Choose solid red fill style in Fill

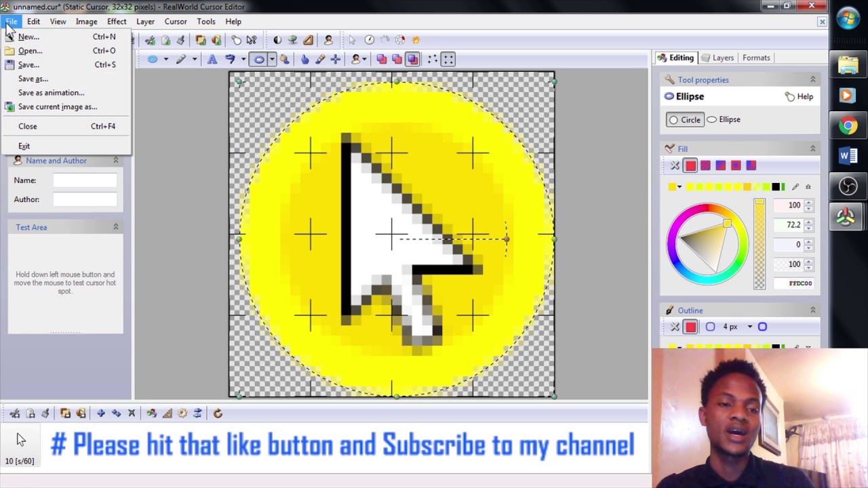690,165
